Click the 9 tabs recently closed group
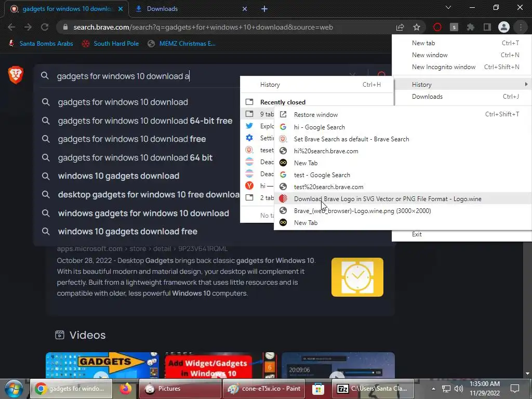Screen dimensions: 532x399 point(258,114)
